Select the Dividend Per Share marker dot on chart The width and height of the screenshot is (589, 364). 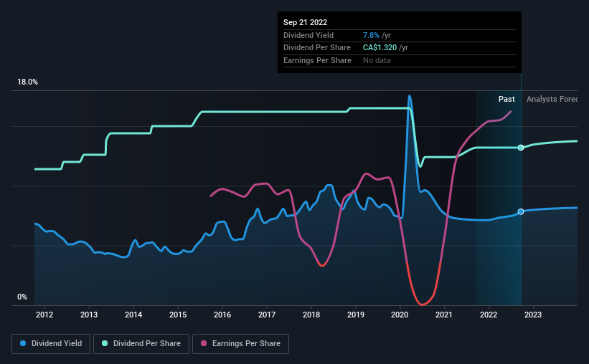pos(521,148)
